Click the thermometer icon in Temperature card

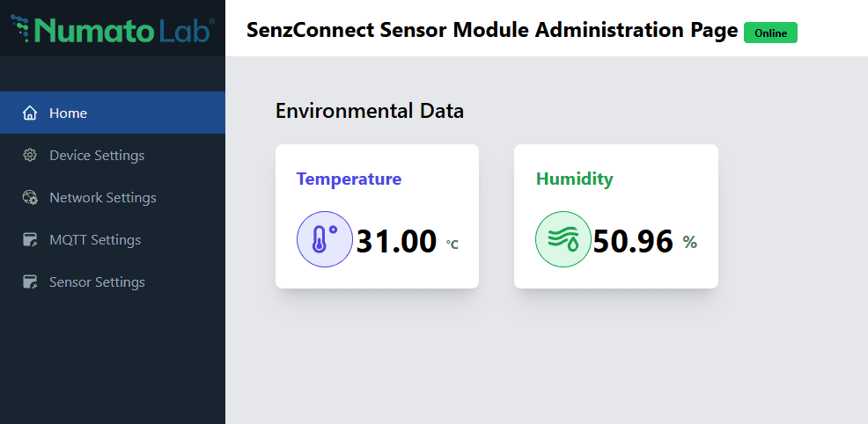coord(324,239)
